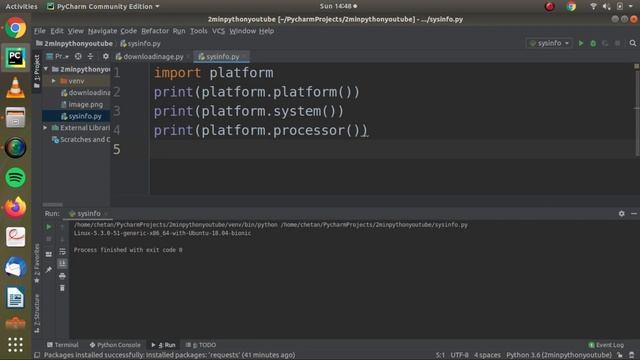Open the Navigate menu
The width and height of the screenshot is (640, 360).
pos(102,31)
